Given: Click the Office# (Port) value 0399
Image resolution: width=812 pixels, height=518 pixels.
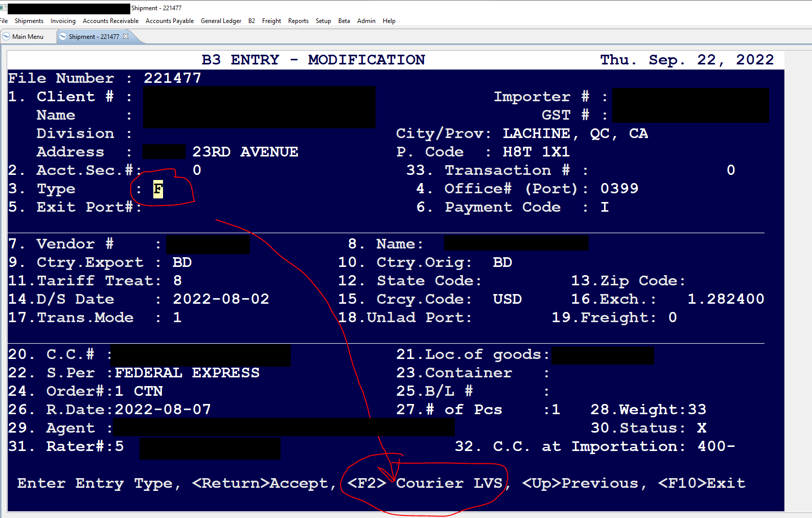Looking at the screenshot, I should pos(619,189).
